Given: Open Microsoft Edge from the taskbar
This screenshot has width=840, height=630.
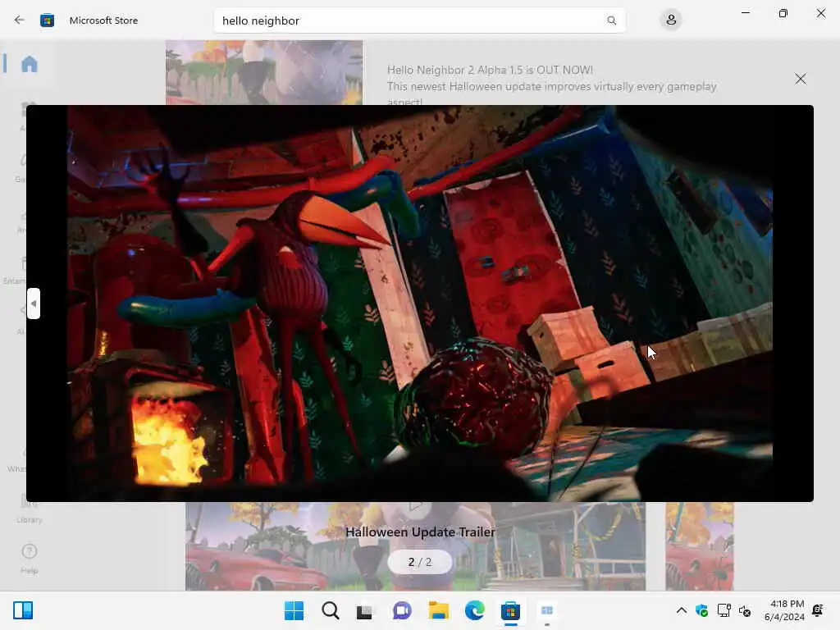Looking at the screenshot, I should 475,610.
